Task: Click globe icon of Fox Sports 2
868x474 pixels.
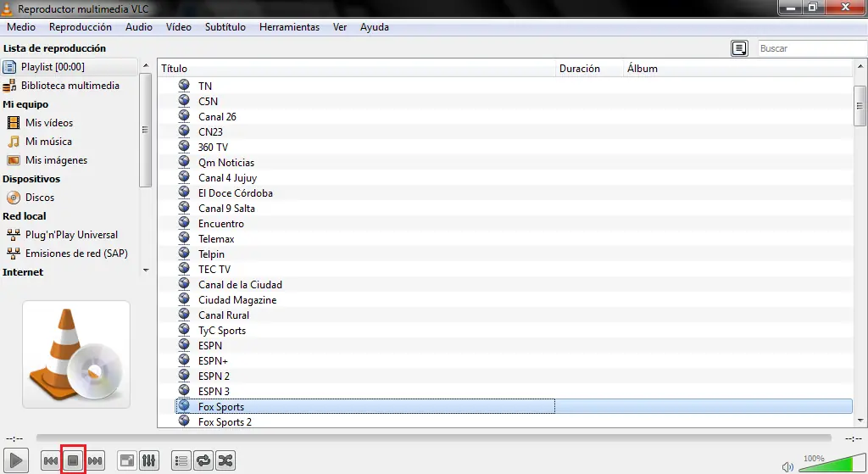Action: (x=184, y=421)
